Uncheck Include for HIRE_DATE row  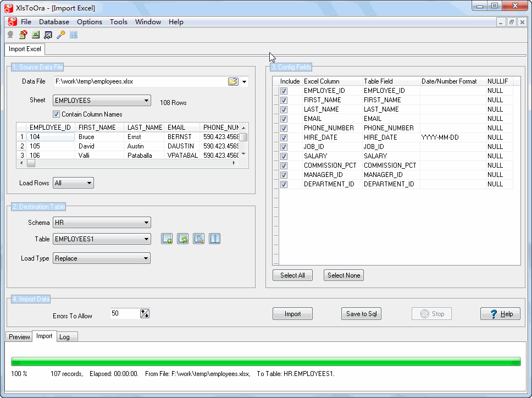pyautogui.click(x=284, y=137)
